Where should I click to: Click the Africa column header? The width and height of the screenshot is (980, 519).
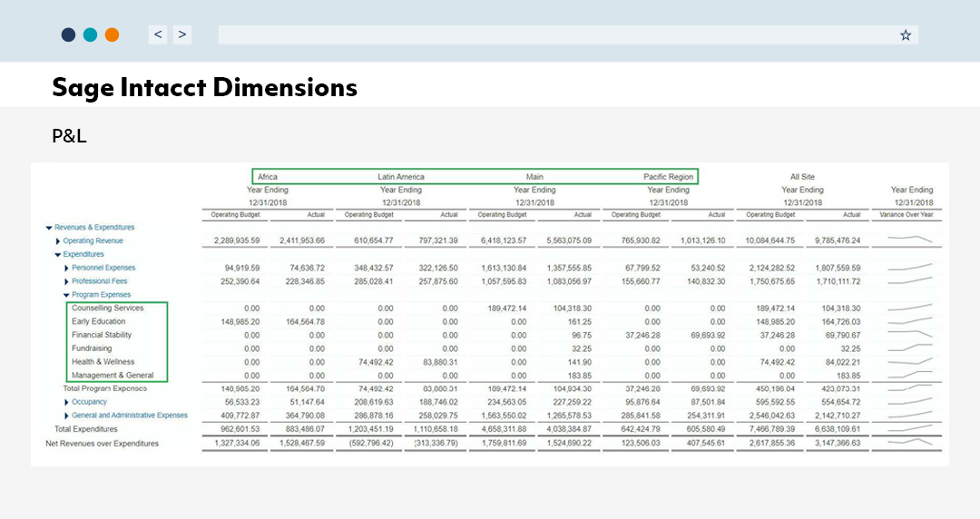coord(268,177)
